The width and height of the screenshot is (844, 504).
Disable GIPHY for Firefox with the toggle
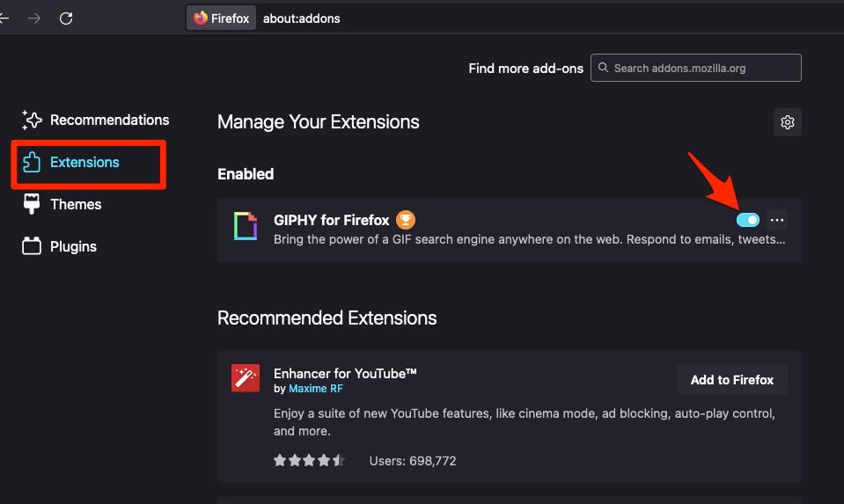click(748, 220)
